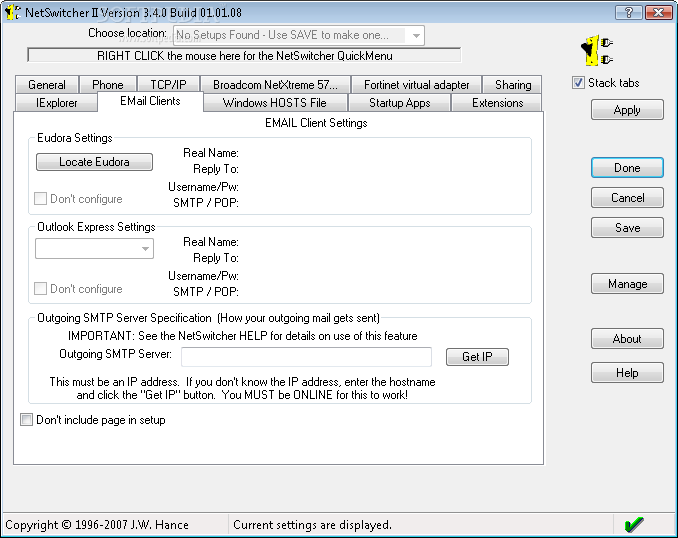Click the title bar question mark help button
Image resolution: width=678 pixels, height=538 pixels.
[629, 13]
